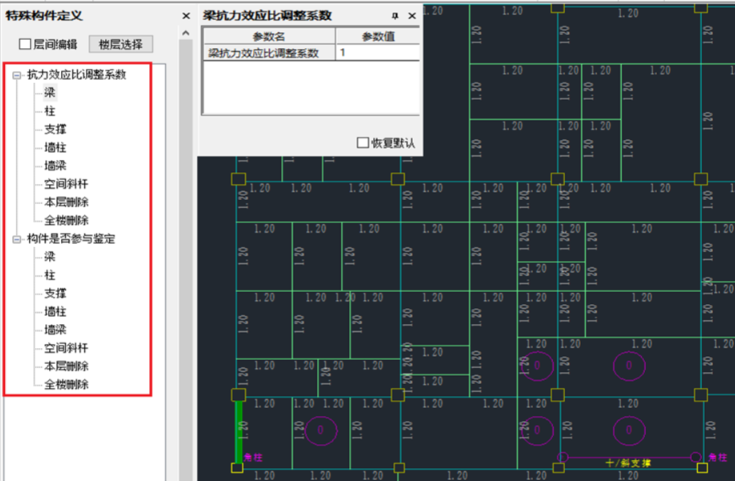Image resolution: width=735 pixels, height=481 pixels.
Task: Collapse the 抗力效应比调整系数 tree node
Action: click(16, 75)
